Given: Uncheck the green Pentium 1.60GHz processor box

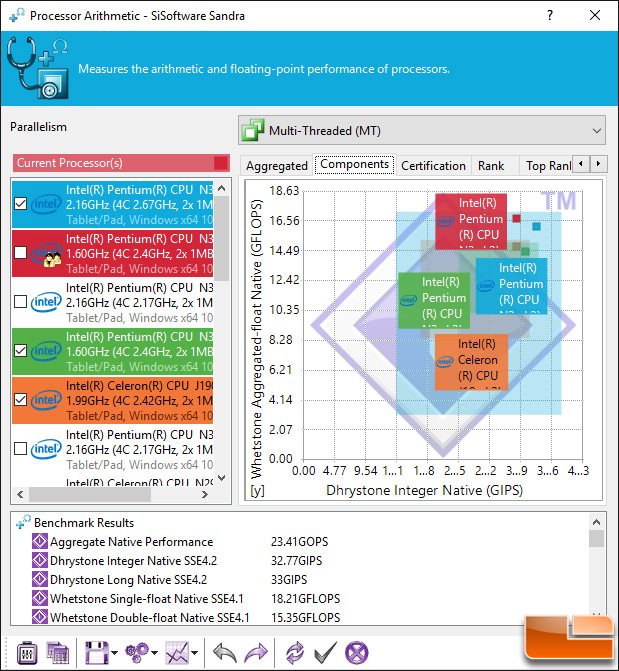Looking at the screenshot, I should [21, 351].
